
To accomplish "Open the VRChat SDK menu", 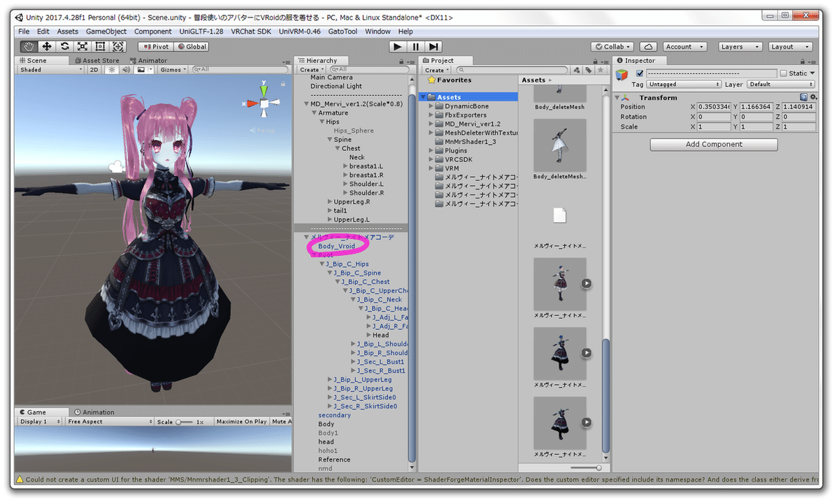I will pos(251,31).
